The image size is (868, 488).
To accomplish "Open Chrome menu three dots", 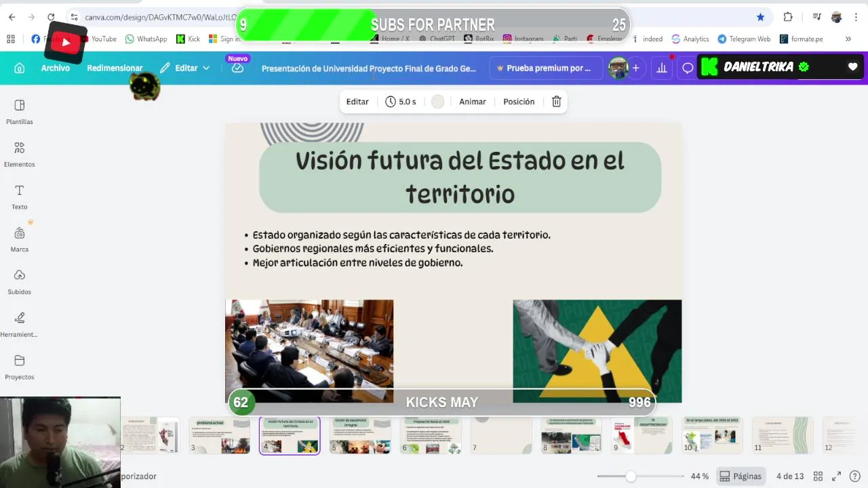I will 856,17.
